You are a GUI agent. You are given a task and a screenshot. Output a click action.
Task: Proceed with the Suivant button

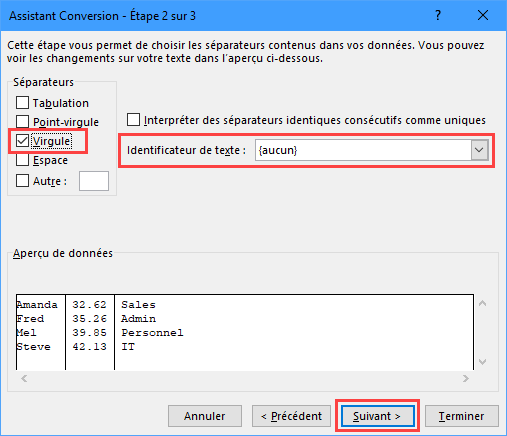[x=377, y=416]
